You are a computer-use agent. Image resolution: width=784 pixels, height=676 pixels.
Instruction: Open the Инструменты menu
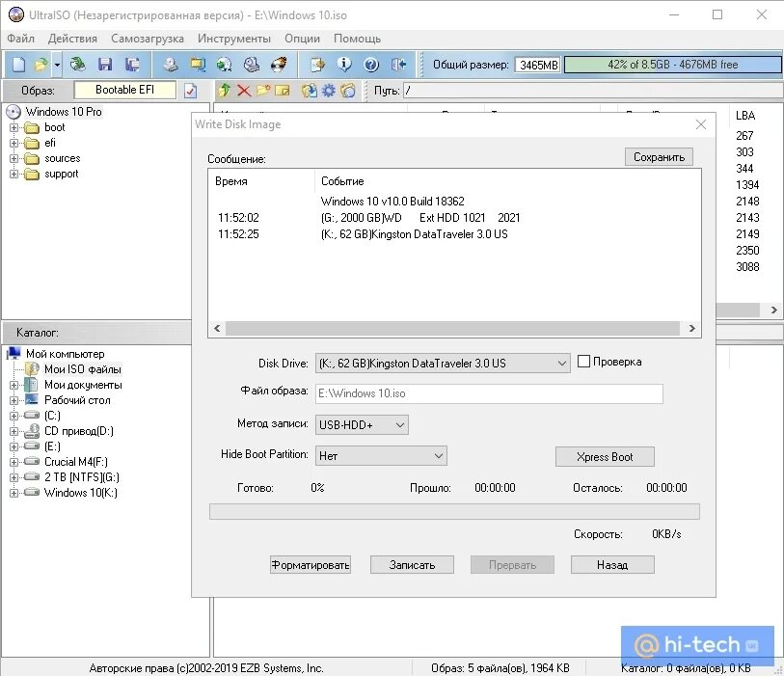[234, 39]
